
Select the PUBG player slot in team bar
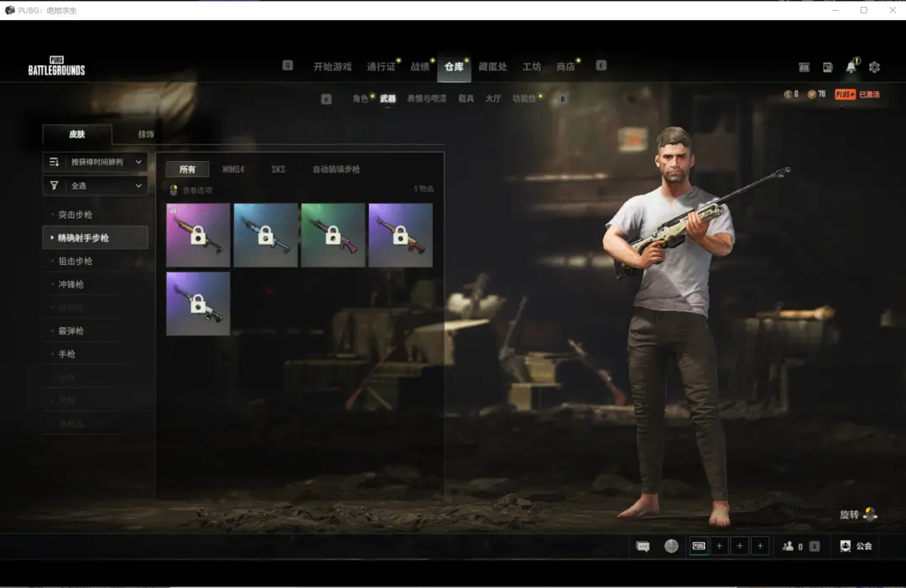(x=699, y=546)
